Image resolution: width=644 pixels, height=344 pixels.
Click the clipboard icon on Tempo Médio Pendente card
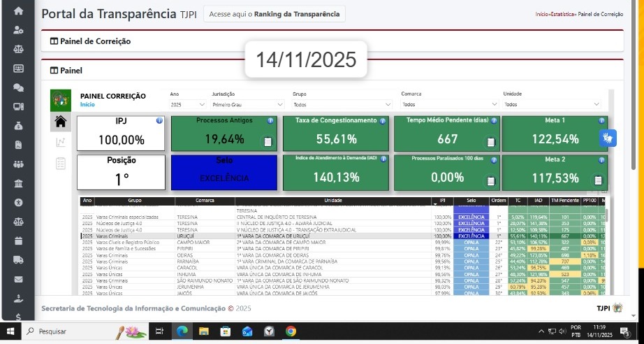tap(490, 142)
